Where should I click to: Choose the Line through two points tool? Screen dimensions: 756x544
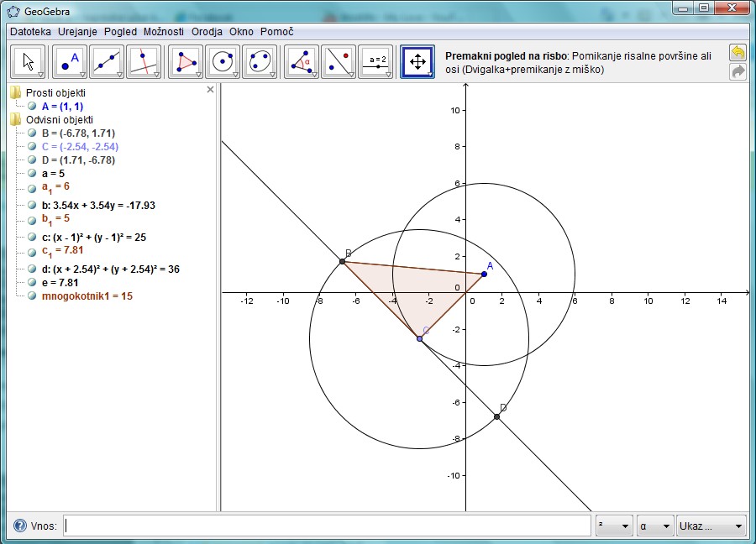click(106, 61)
